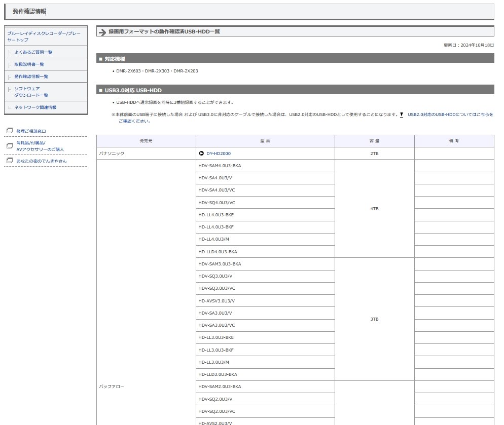
Task: Click the window icon beside あなたの街のでんきやさん
Action: tap(10, 161)
